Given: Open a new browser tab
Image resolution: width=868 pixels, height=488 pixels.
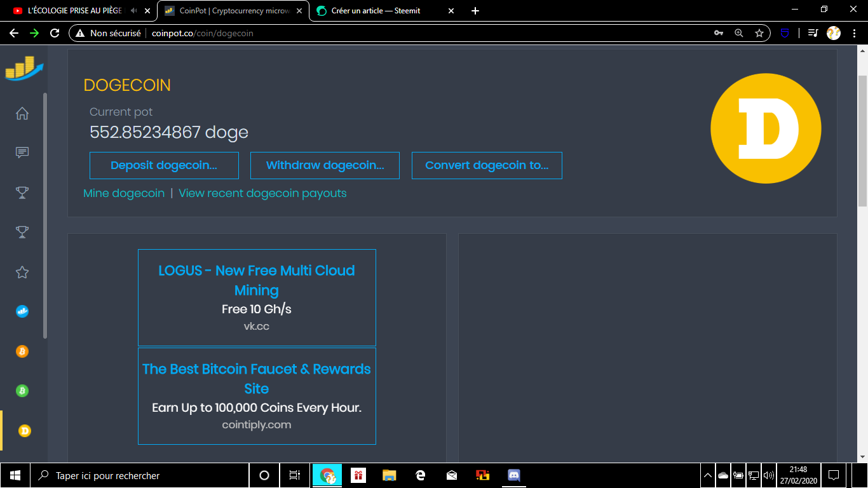Looking at the screenshot, I should 475,11.
